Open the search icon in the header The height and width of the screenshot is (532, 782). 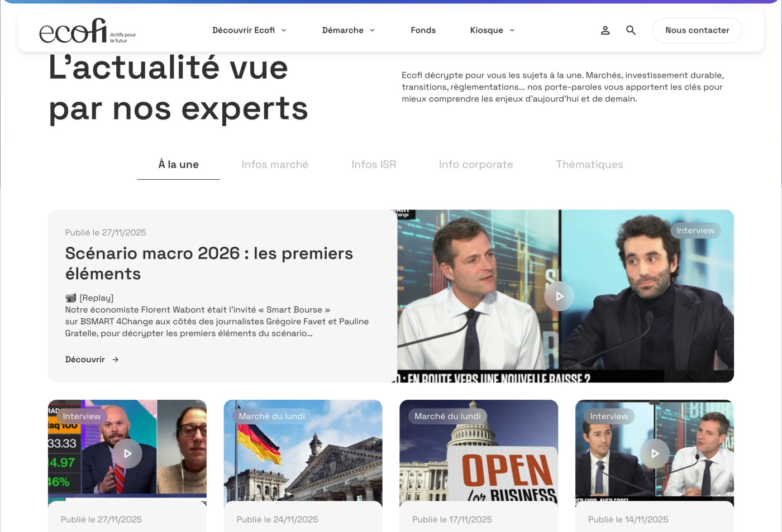pyautogui.click(x=631, y=30)
